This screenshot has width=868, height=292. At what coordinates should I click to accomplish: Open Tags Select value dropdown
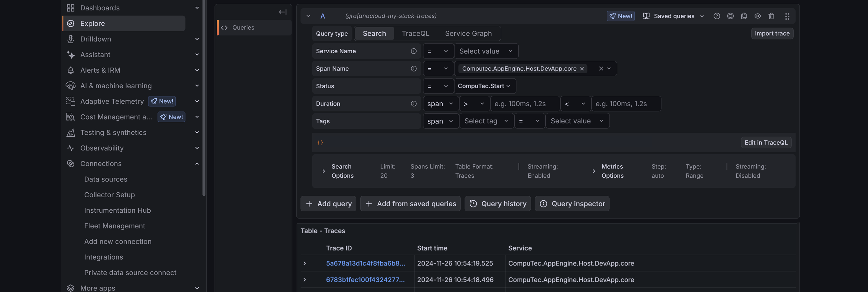(577, 121)
